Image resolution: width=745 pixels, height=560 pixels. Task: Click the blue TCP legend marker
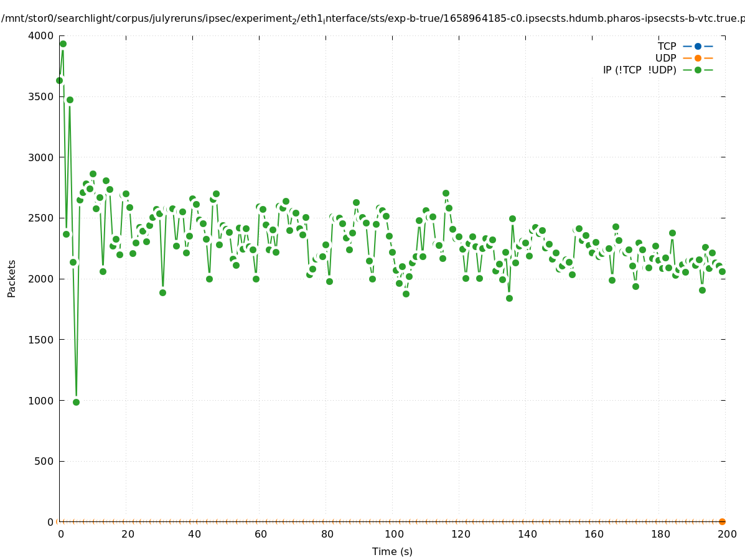point(698,46)
